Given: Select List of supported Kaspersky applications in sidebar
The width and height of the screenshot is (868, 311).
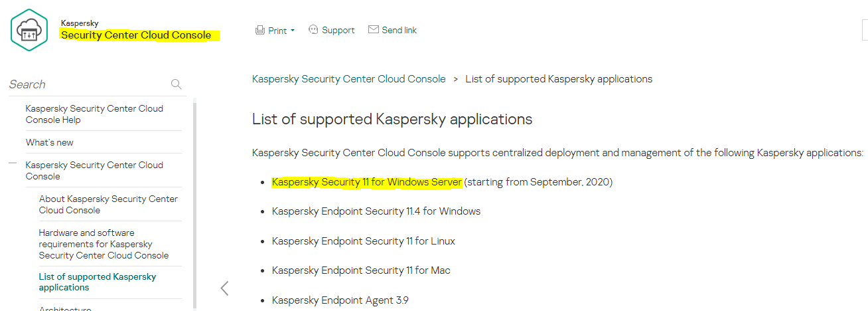Looking at the screenshot, I should 98,282.
